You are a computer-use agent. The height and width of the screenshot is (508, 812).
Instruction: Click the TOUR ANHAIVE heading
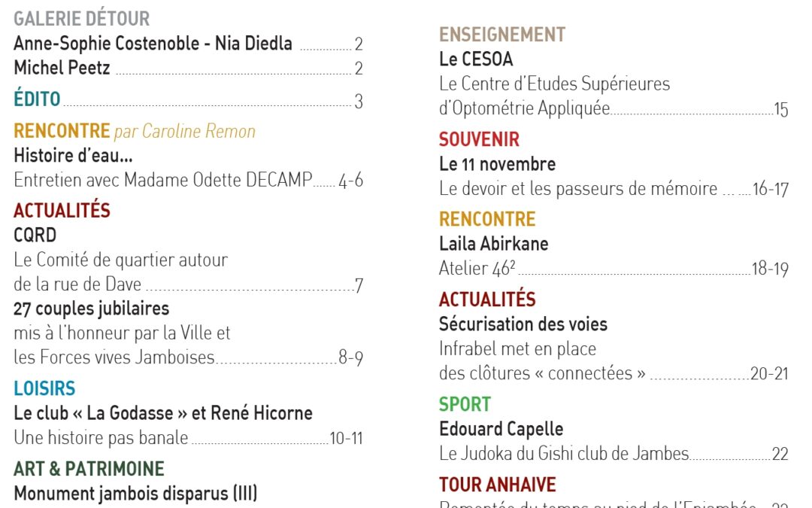click(497, 484)
